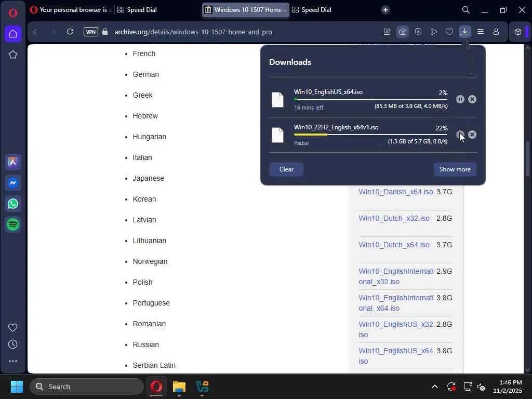Image resolution: width=532 pixels, height=399 pixels.
Task: Switch to 'Your personal browser' tab
Action: (71, 10)
